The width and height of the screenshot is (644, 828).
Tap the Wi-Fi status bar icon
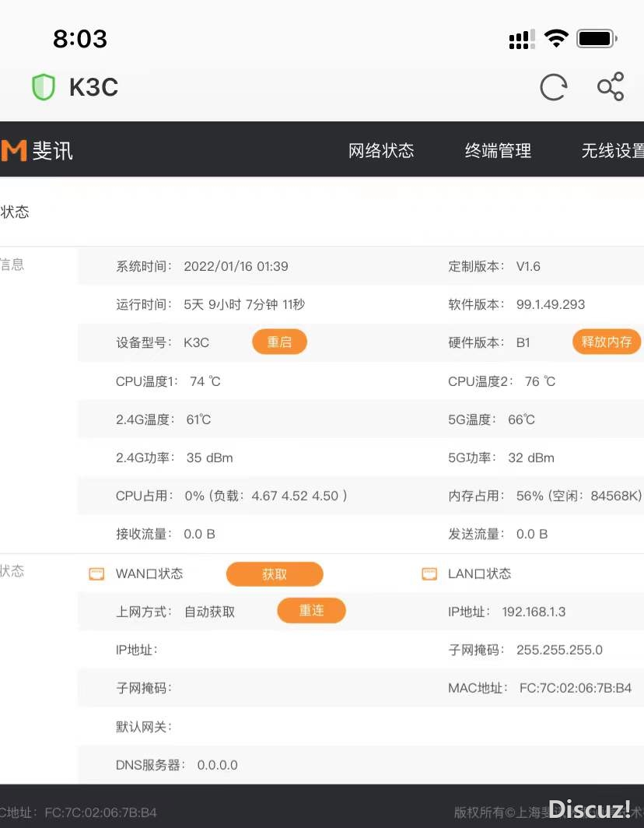pos(556,38)
